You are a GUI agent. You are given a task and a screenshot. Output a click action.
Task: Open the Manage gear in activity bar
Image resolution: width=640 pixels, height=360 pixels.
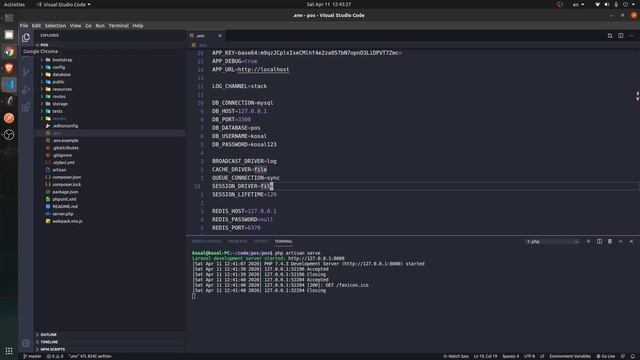click(x=26, y=343)
